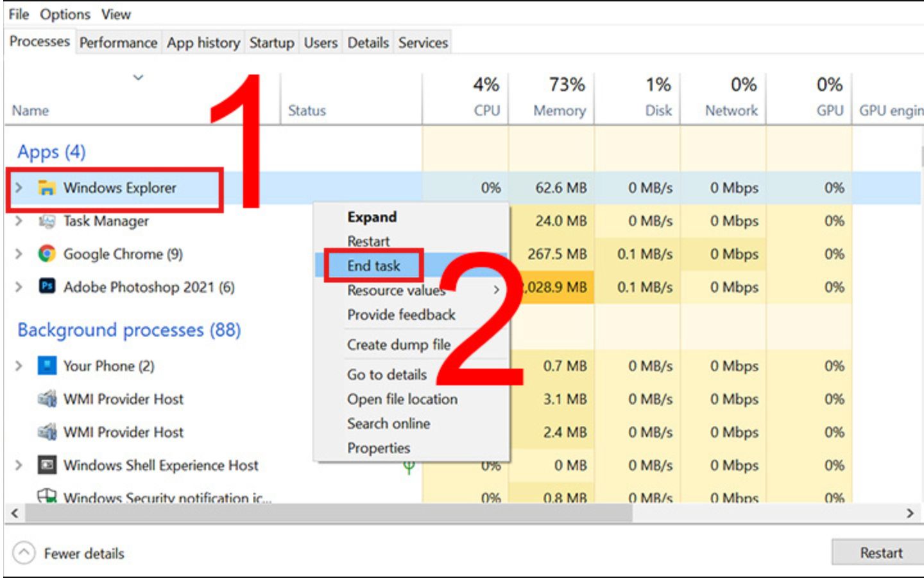The image size is (924, 578).
Task: Click the Your Phone app icon
Action: click(x=47, y=365)
